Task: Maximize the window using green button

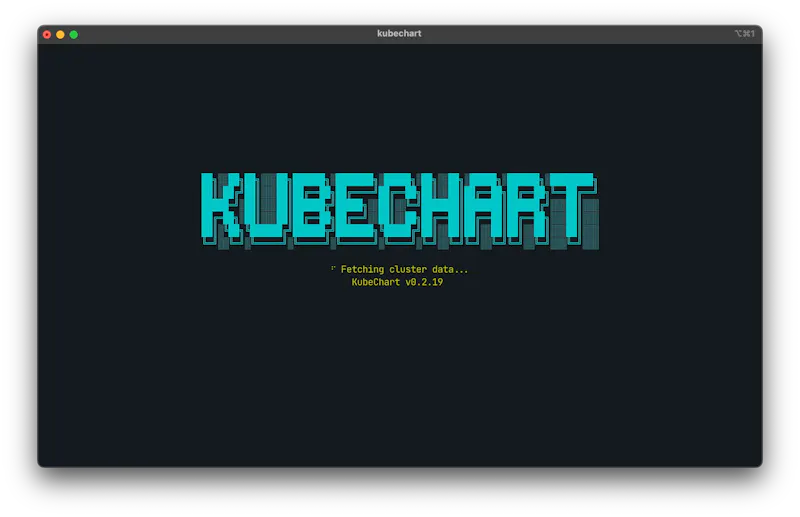Action: [x=73, y=35]
